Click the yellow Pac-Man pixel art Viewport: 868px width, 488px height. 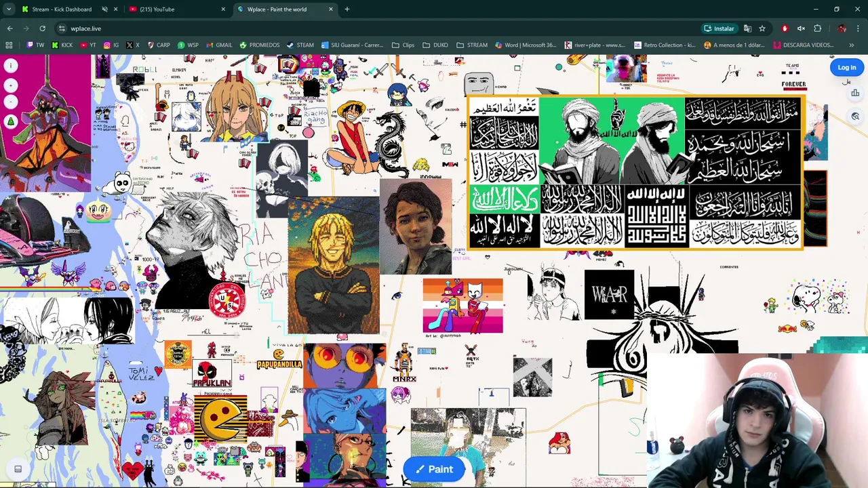point(221,418)
